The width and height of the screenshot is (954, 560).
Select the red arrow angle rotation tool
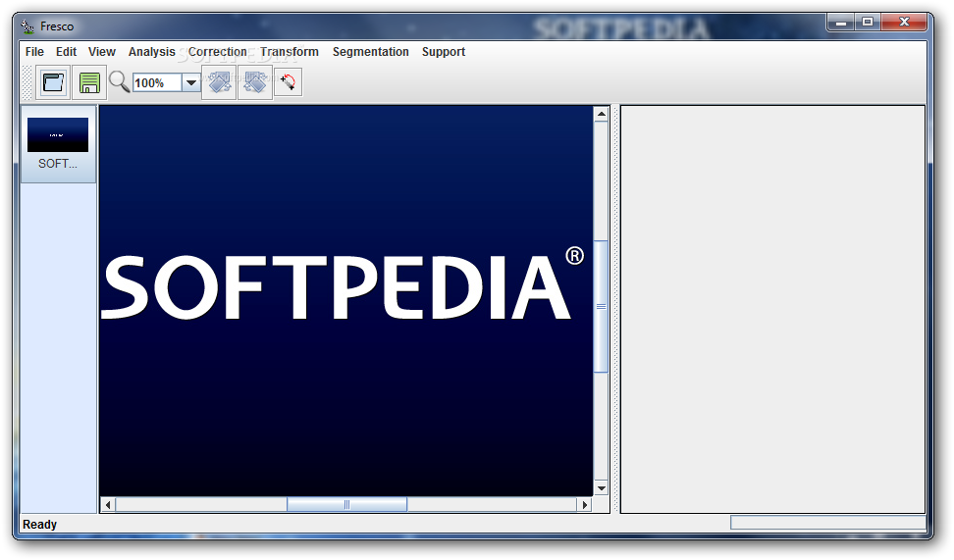[289, 82]
